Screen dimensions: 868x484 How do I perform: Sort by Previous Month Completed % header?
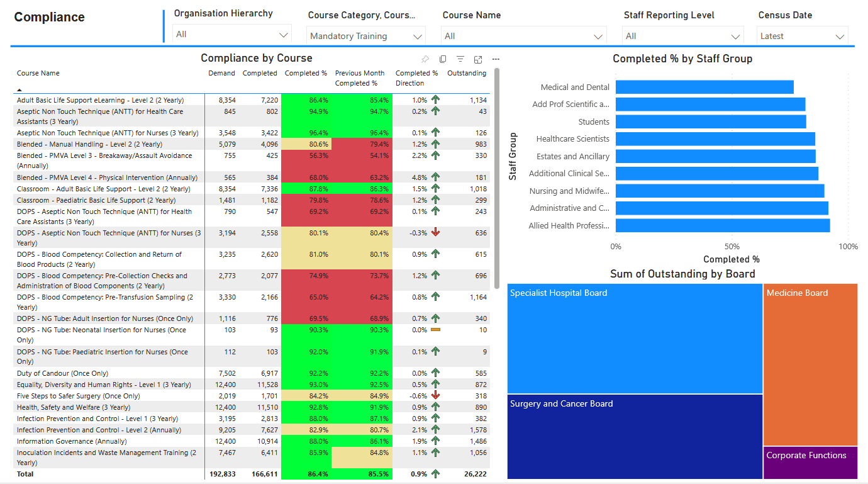pyautogui.click(x=360, y=78)
